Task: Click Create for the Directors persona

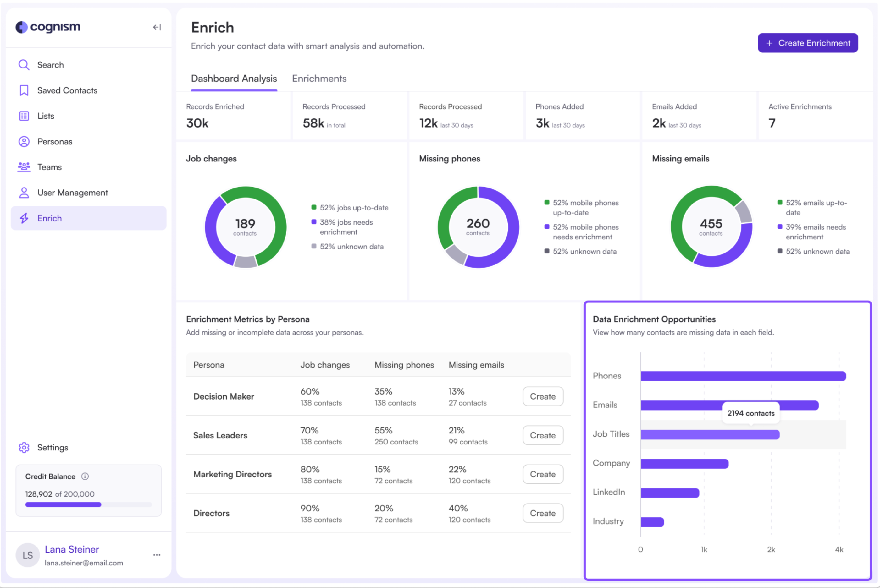Action: pyautogui.click(x=543, y=513)
